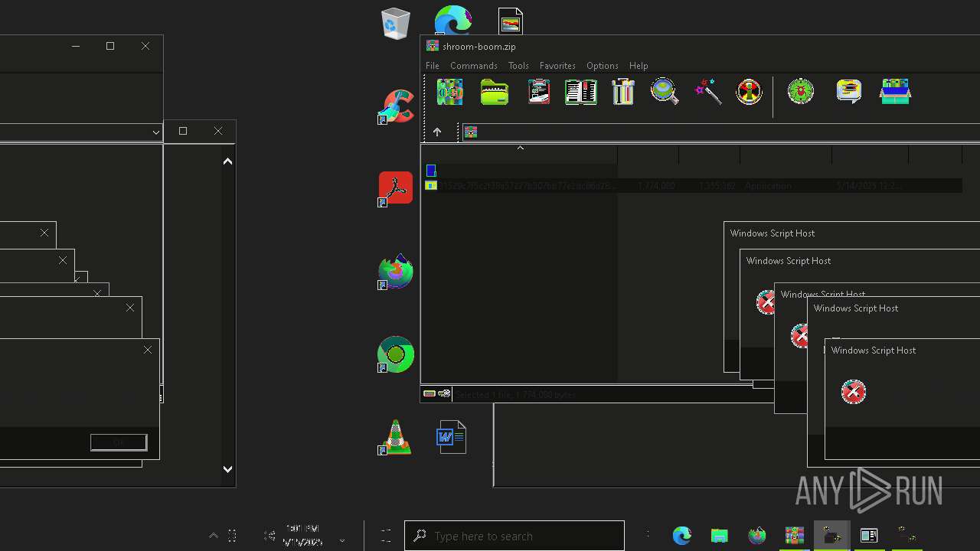Click error icon in frontmost Windows Script Host dialog
Image resolution: width=980 pixels, height=551 pixels.
click(x=853, y=392)
